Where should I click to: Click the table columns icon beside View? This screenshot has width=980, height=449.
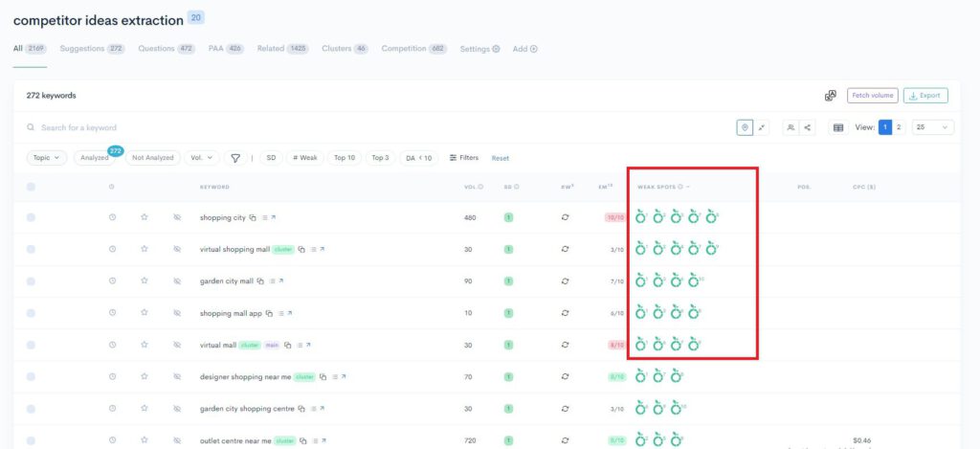pos(838,127)
